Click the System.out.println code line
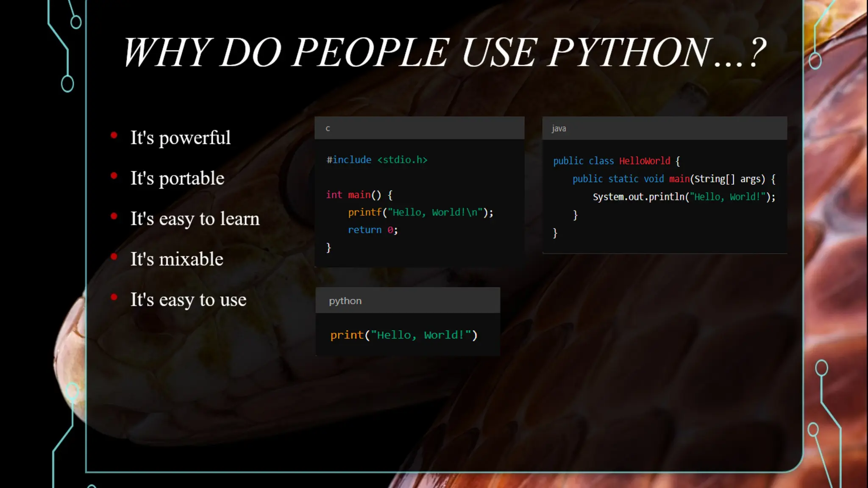Screen dimensions: 868x488 point(683,197)
